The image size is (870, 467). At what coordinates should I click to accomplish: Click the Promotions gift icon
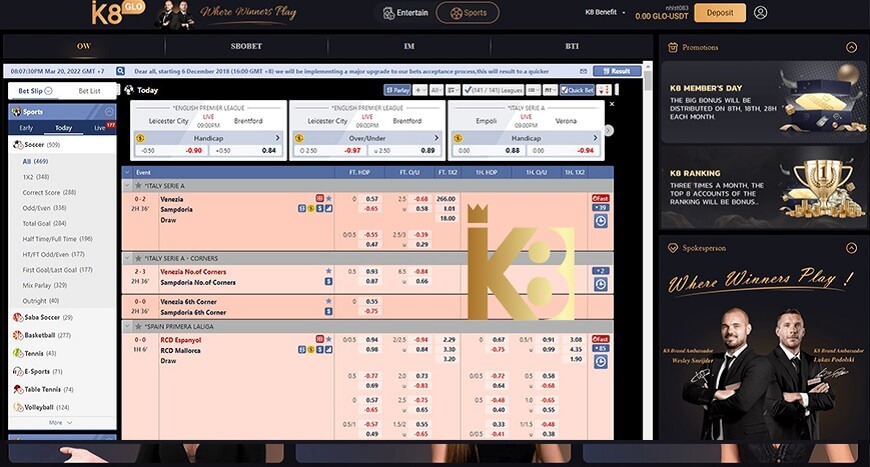673,47
